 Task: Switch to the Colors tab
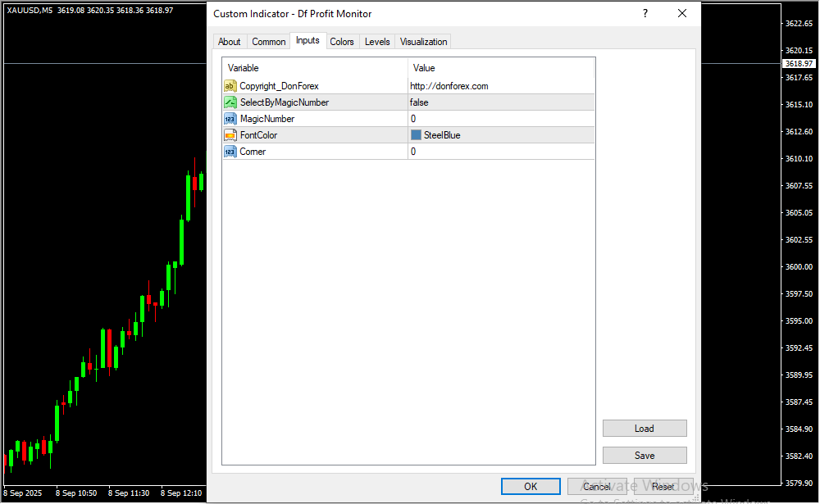point(342,42)
